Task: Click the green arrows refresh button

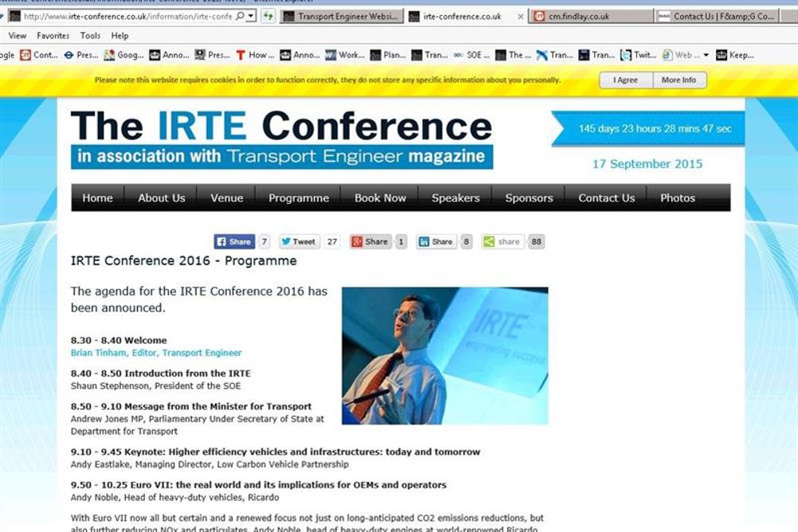Action: (268, 16)
